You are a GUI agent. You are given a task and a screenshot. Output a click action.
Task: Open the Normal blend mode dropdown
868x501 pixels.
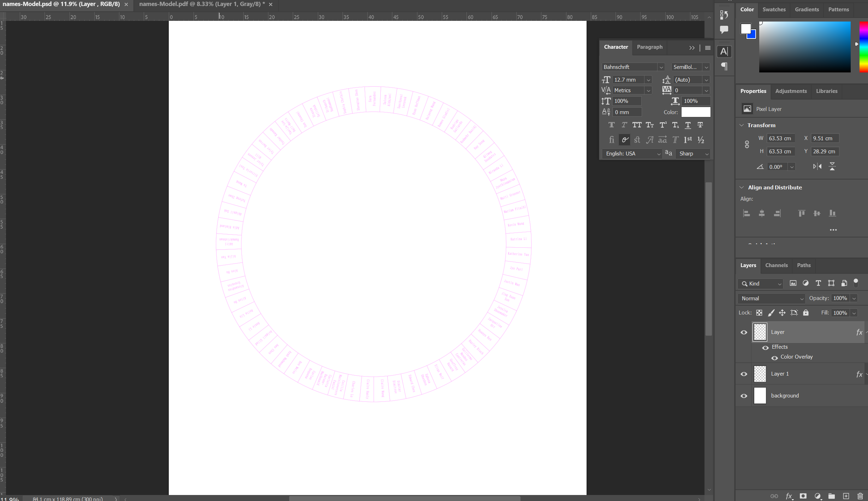(x=771, y=299)
